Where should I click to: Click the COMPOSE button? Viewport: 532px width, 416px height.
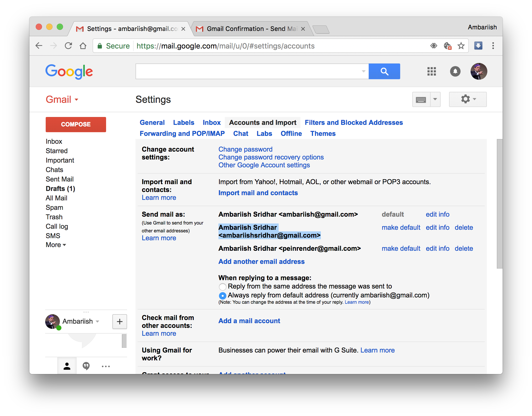(76, 124)
